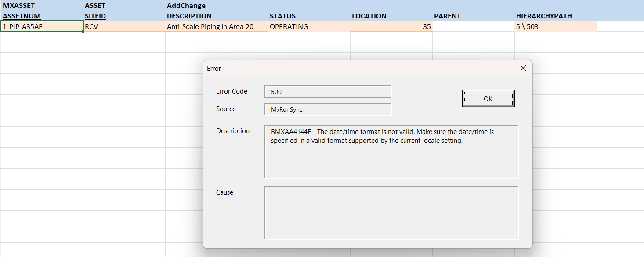Select the Anti-Scale Piping description cell

[216, 27]
